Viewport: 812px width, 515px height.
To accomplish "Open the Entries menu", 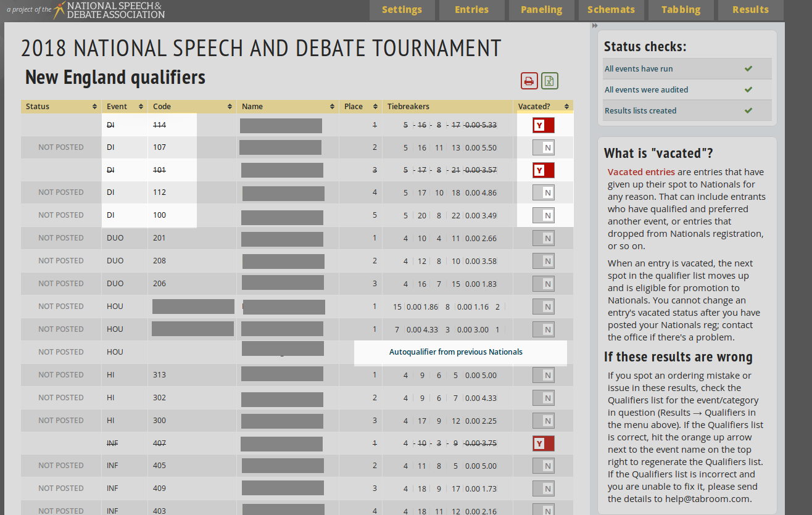I will (471, 10).
